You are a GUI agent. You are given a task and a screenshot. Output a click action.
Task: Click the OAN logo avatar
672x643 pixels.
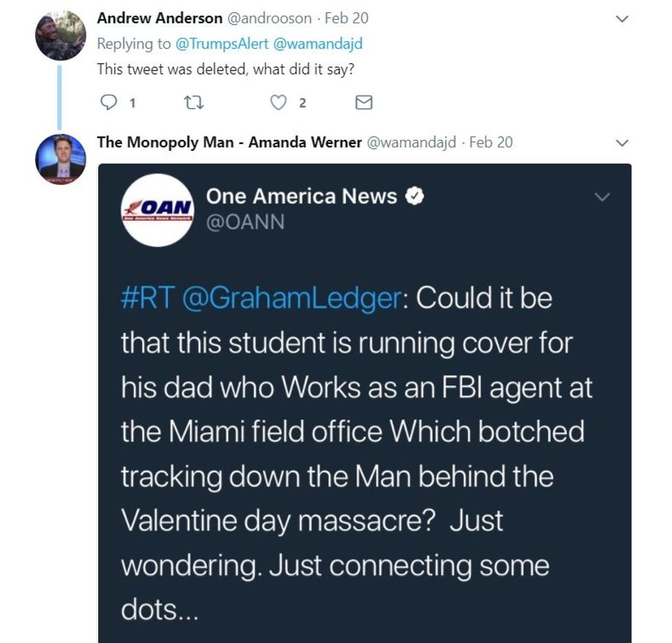pos(158,210)
